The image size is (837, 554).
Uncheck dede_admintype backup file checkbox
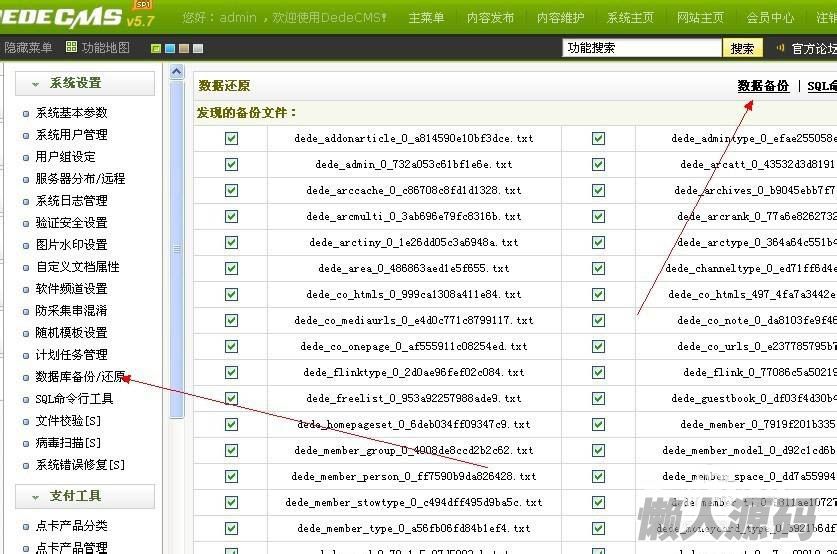(598, 138)
